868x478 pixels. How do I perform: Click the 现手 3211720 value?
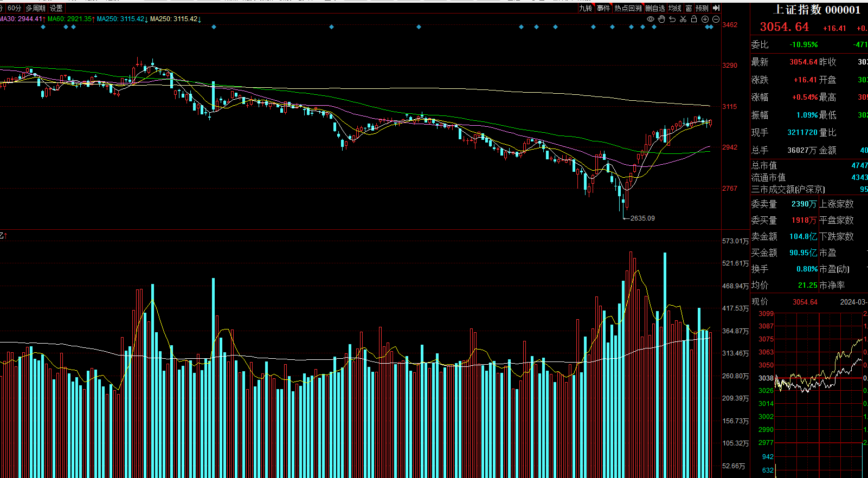pyautogui.click(x=802, y=132)
